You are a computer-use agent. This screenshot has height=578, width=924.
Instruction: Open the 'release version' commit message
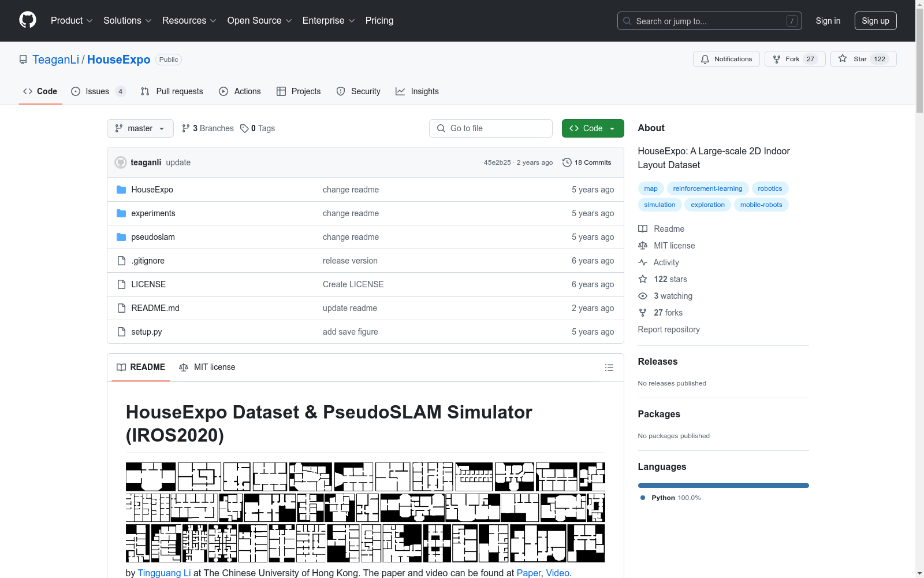click(350, 261)
